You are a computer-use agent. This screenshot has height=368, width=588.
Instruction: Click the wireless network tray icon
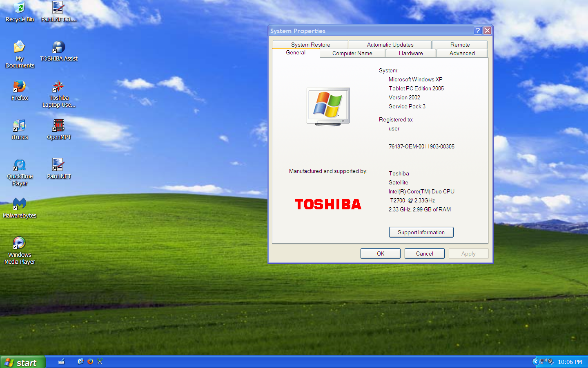543,361
